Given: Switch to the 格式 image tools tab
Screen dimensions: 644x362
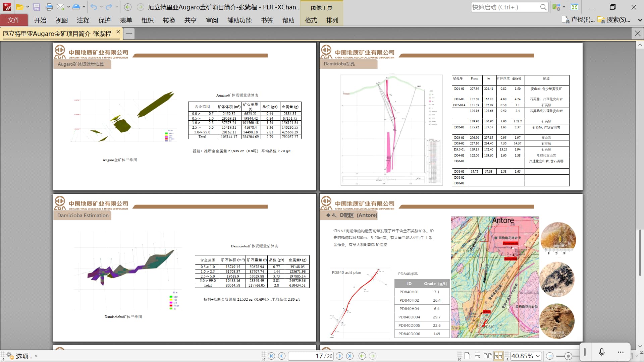Looking at the screenshot, I should pos(311,20).
